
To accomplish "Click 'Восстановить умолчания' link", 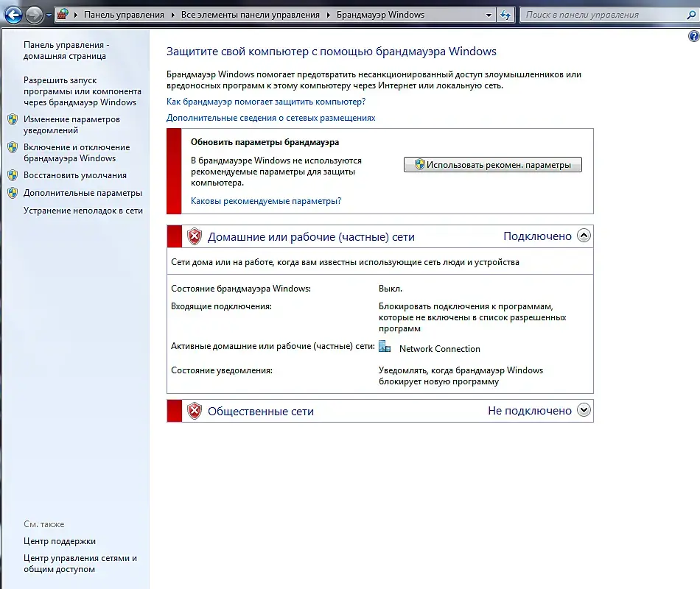I will pos(75,175).
